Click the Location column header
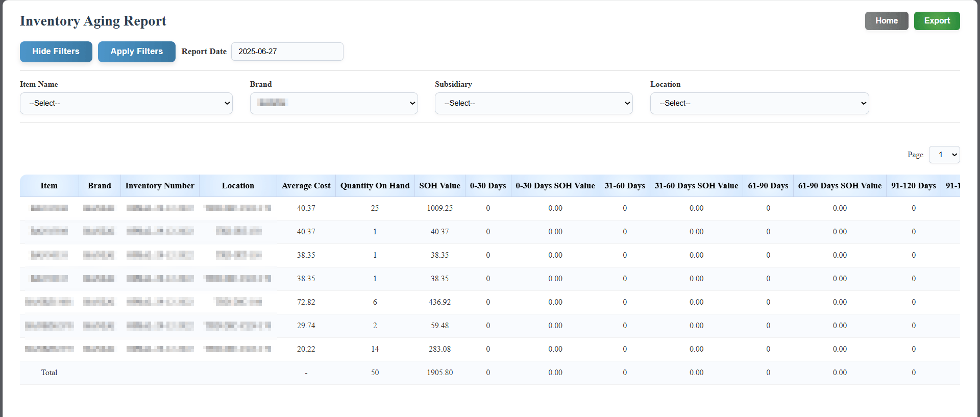This screenshot has height=417, width=980. [238, 186]
